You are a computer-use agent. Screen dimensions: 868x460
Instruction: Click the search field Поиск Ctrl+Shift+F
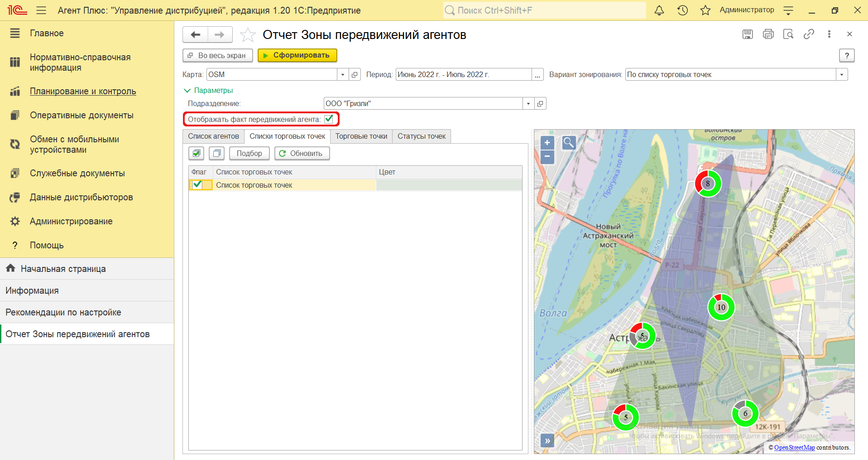545,10
